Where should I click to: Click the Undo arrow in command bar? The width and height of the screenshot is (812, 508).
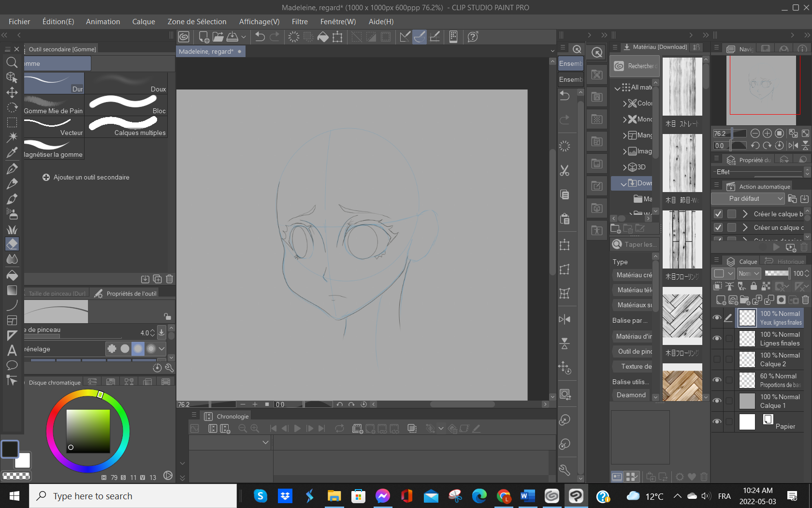pos(260,37)
